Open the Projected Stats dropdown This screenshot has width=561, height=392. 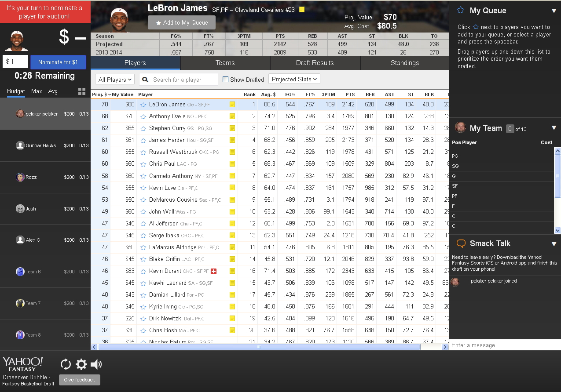coord(294,79)
